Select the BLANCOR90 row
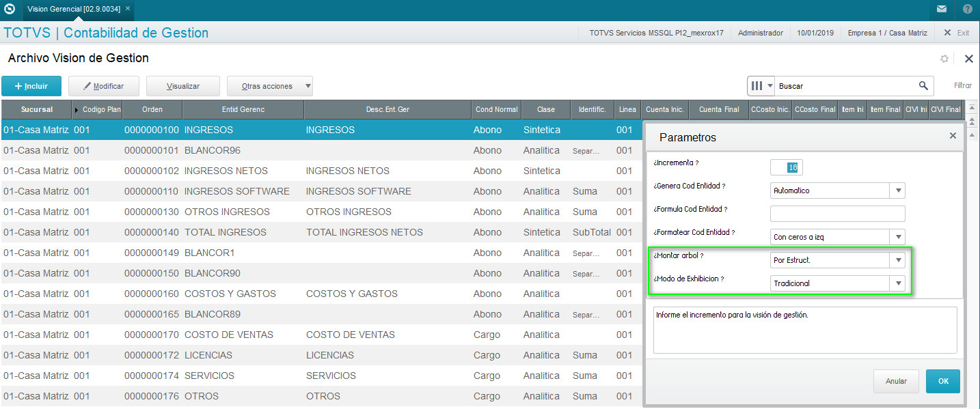980x409 pixels. pos(321,273)
